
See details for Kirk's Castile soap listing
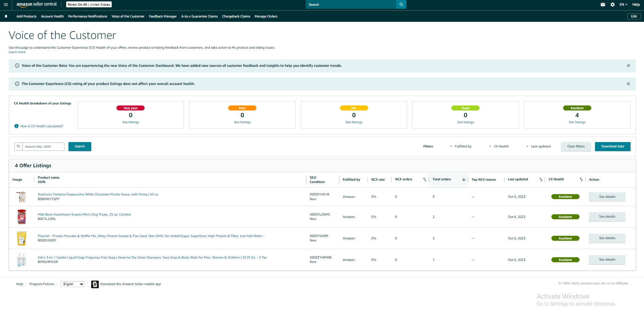(607, 260)
